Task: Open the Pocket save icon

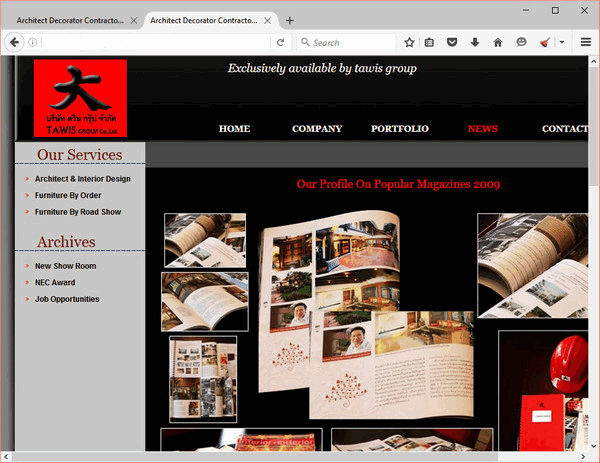Action: pyautogui.click(x=452, y=42)
